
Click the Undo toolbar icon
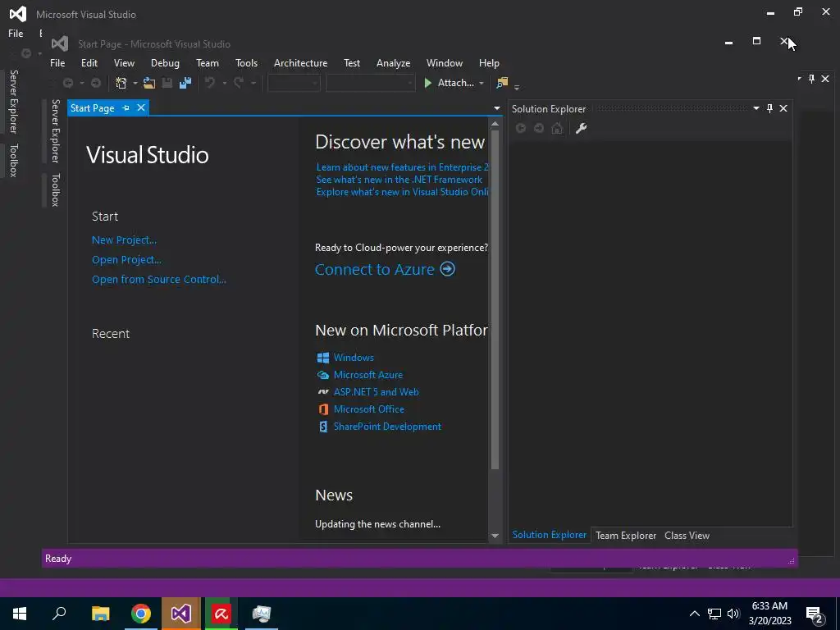pyautogui.click(x=211, y=83)
